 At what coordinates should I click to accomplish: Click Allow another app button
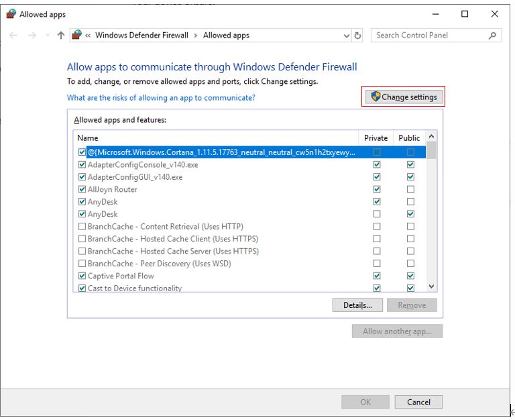tap(397, 331)
